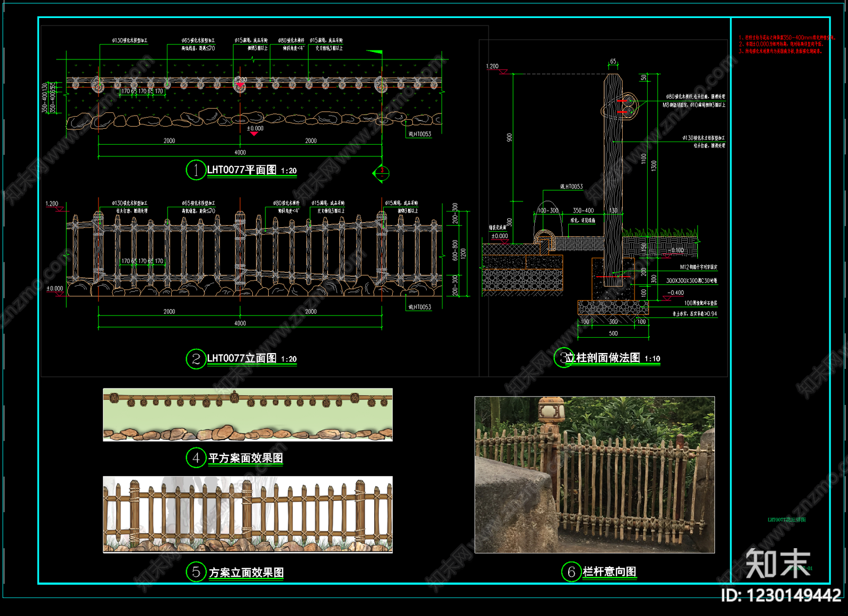The height and width of the screenshot is (616, 848).
Task: Select the plan-view rendering image with rocks
Action: point(248,415)
